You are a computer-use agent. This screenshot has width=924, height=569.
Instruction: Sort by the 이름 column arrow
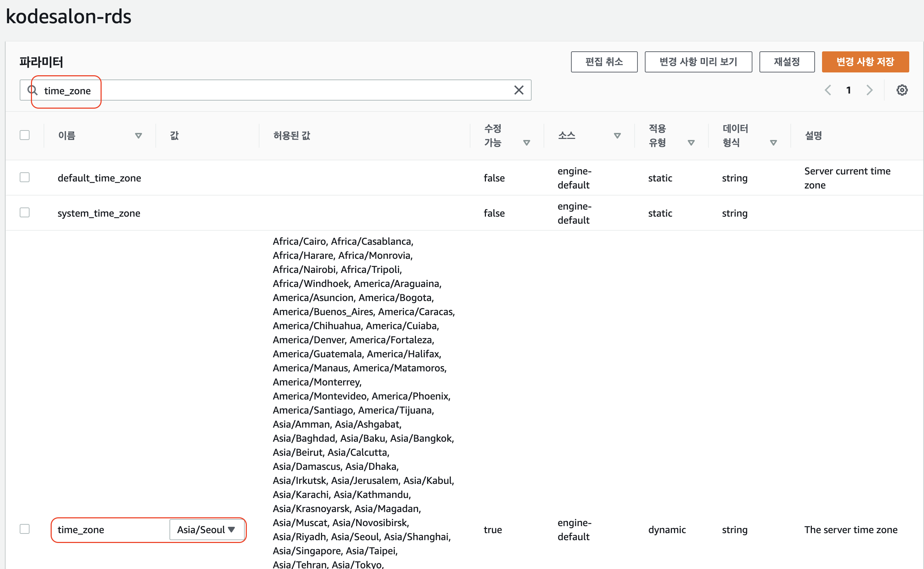(139, 135)
